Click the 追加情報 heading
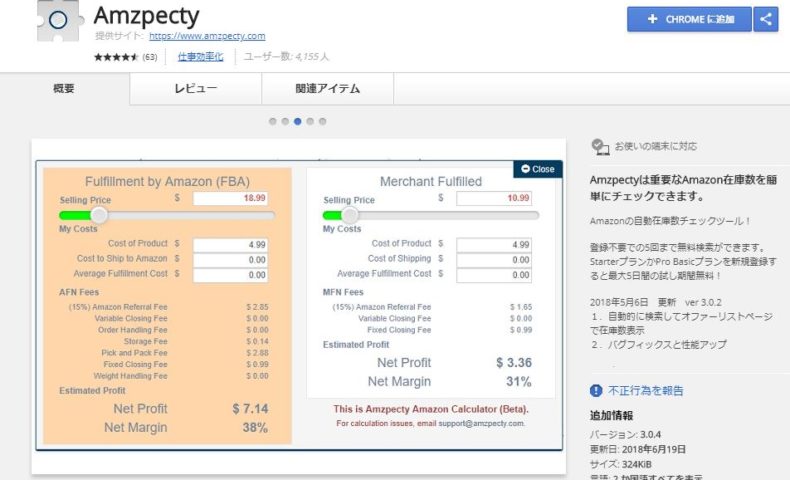This screenshot has width=790, height=480. [x=611, y=416]
